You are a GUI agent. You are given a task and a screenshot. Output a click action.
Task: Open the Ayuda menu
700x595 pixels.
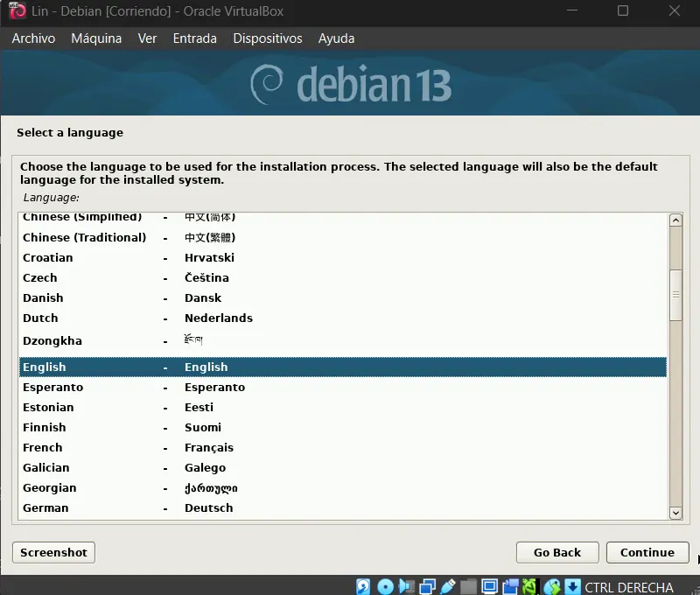pos(336,38)
